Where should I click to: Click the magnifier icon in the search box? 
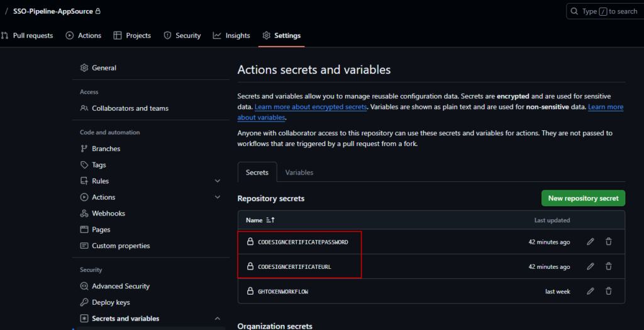pyautogui.click(x=574, y=11)
